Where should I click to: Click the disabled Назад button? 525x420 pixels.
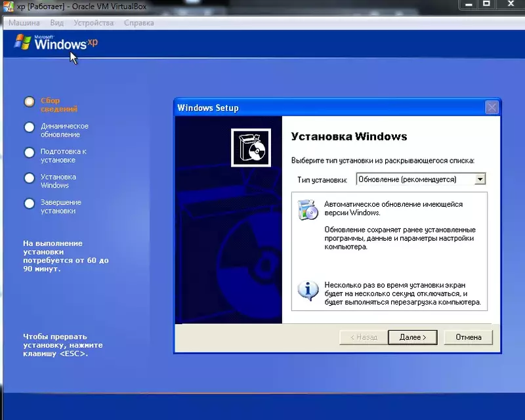(x=364, y=337)
